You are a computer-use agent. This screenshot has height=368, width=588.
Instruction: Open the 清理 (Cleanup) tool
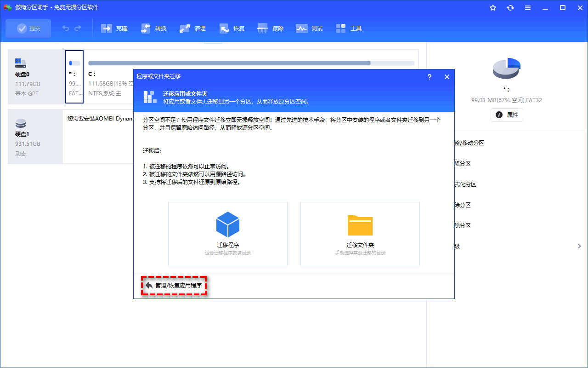[x=192, y=28]
